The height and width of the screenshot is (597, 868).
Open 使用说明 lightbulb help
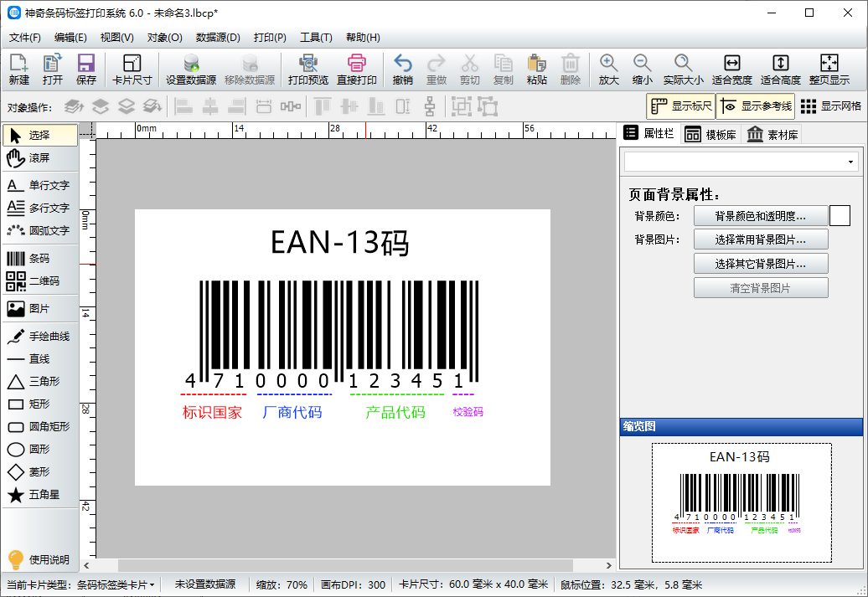click(39, 558)
